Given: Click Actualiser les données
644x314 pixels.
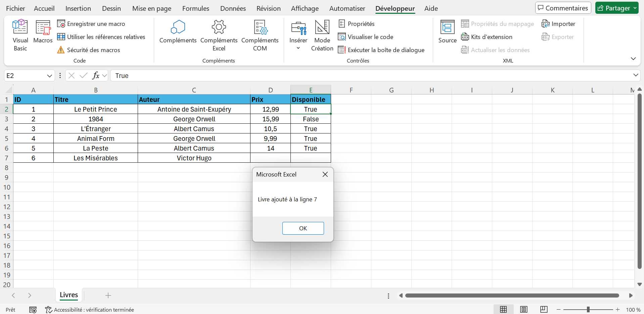Looking at the screenshot, I should 496,50.
